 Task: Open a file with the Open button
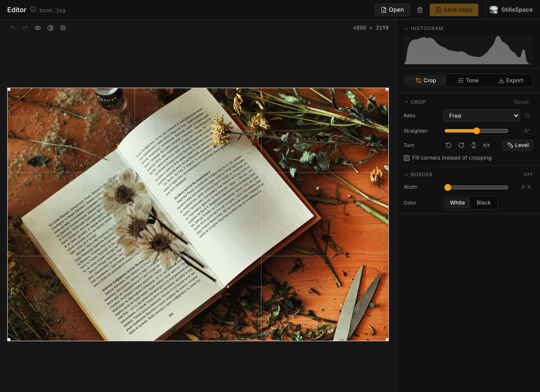tap(392, 10)
